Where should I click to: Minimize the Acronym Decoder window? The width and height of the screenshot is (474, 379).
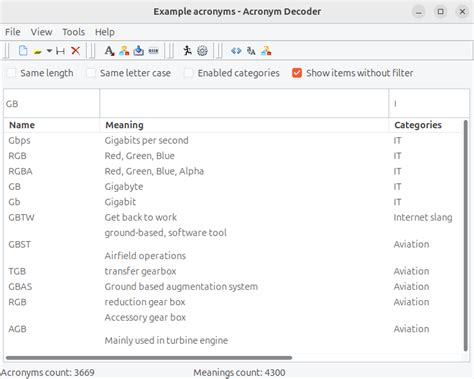click(419, 12)
